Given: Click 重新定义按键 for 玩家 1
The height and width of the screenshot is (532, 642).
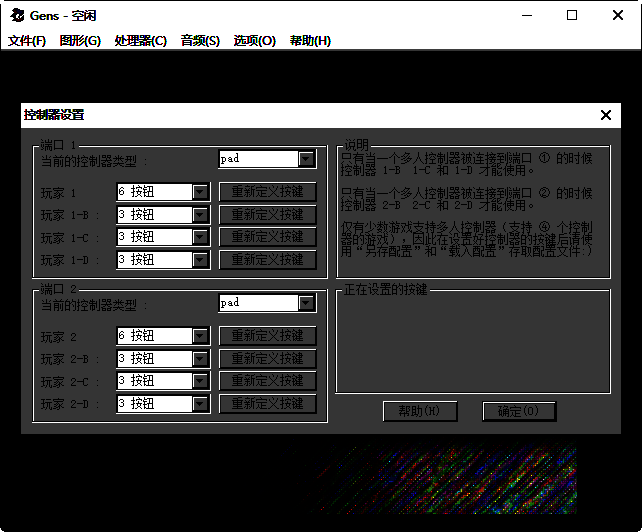Looking at the screenshot, I should pyautogui.click(x=267, y=192).
